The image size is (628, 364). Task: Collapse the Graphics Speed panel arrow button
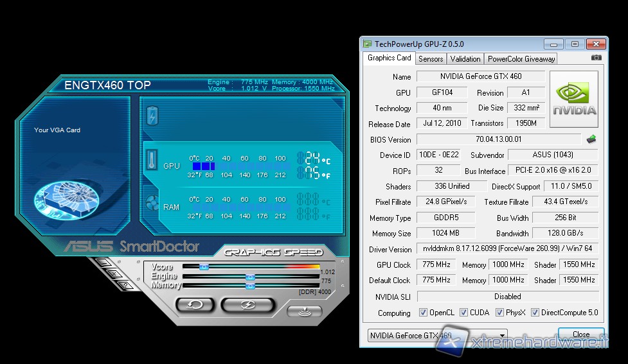305,311
